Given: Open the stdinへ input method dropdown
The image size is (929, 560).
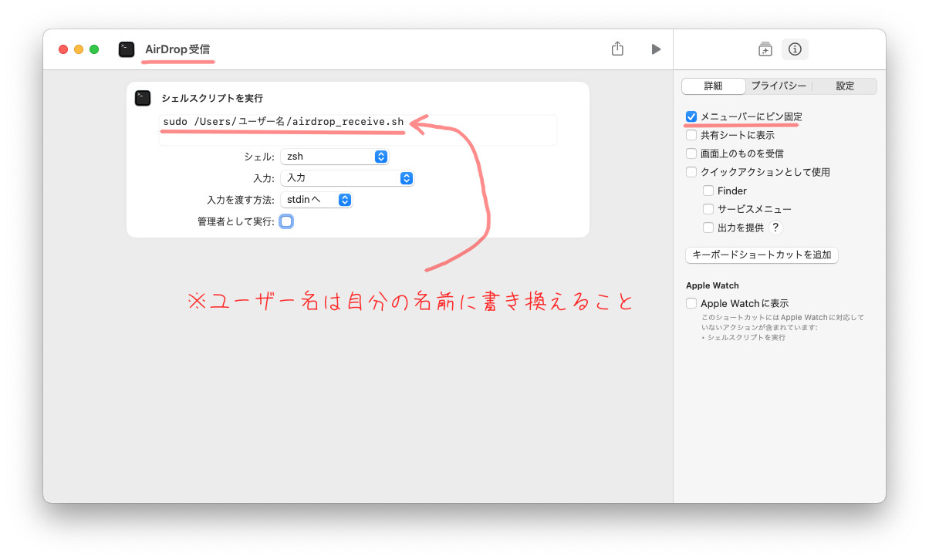Looking at the screenshot, I should (x=316, y=200).
